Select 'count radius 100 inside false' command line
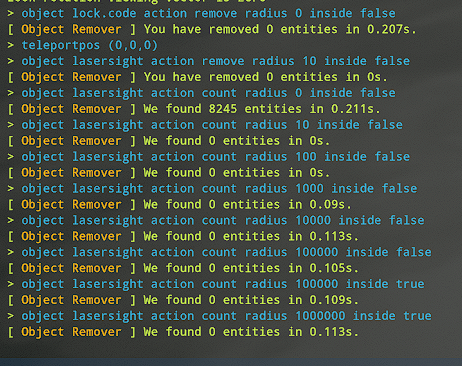The width and height of the screenshot is (462, 366). (209, 157)
